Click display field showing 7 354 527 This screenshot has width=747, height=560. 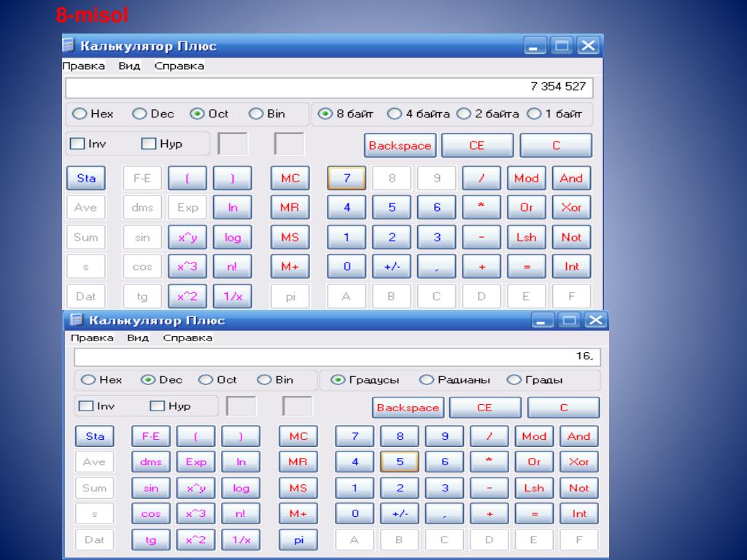[329, 87]
